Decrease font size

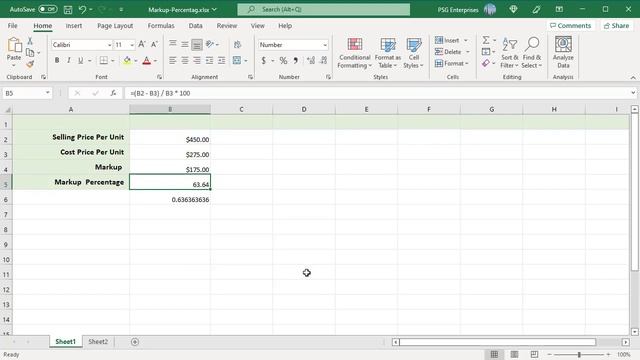tap(154, 44)
